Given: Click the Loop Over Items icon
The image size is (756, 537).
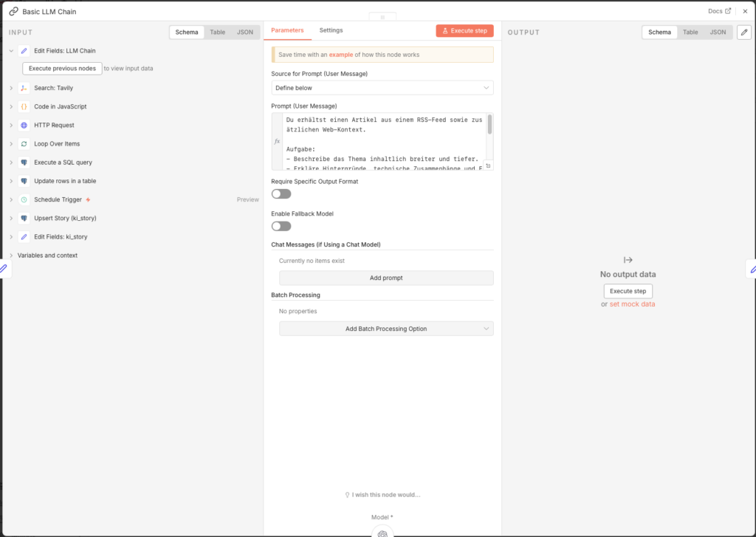Looking at the screenshot, I should (24, 144).
